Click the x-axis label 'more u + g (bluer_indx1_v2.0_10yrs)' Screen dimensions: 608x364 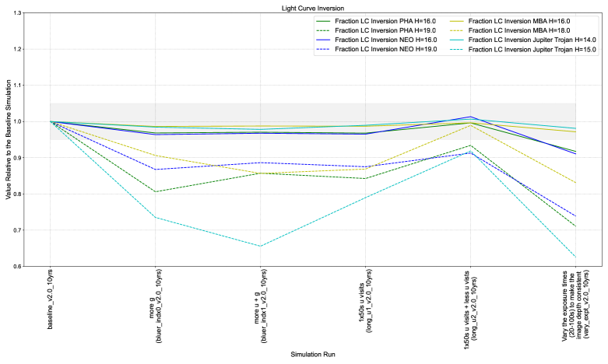pos(260,306)
